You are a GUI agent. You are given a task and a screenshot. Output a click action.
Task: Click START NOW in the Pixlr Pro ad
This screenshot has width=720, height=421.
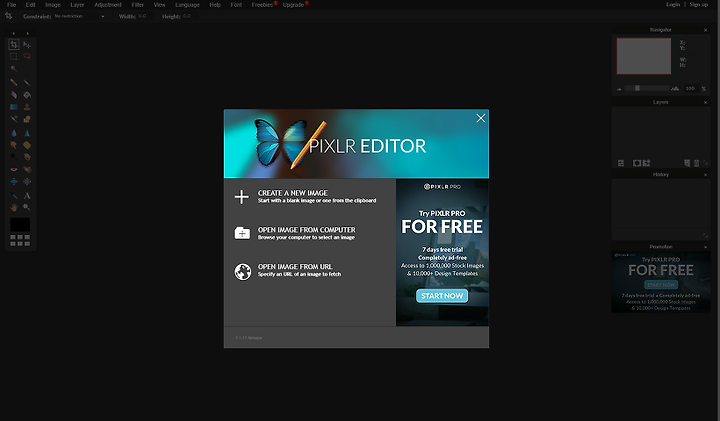pyautogui.click(x=442, y=296)
